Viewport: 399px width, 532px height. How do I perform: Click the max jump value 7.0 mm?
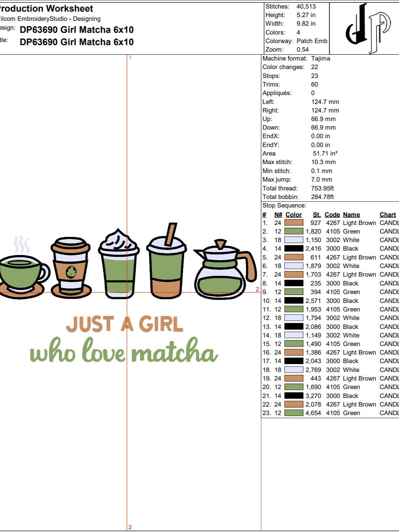pyautogui.click(x=322, y=179)
